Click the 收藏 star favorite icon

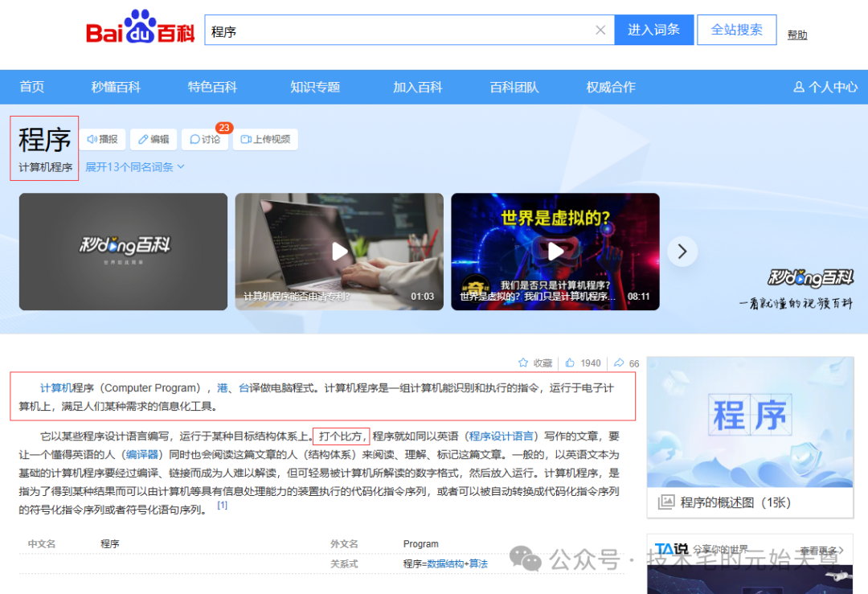[x=522, y=363]
